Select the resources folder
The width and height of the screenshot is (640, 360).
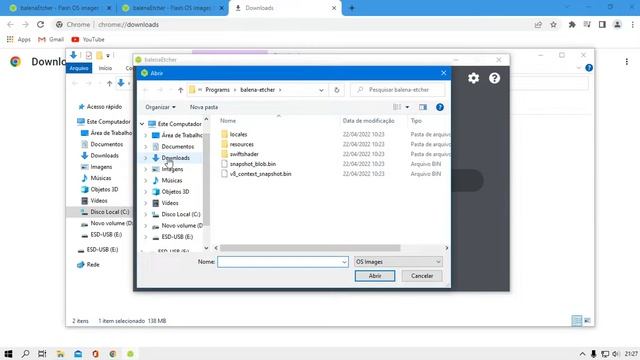click(x=242, y=144)
